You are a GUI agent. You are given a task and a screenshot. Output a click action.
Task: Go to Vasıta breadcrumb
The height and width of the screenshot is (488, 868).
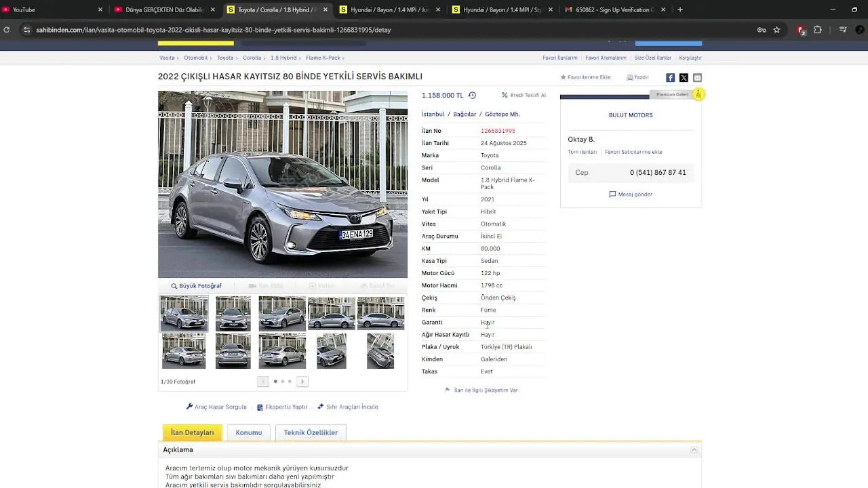pos(167,58)
